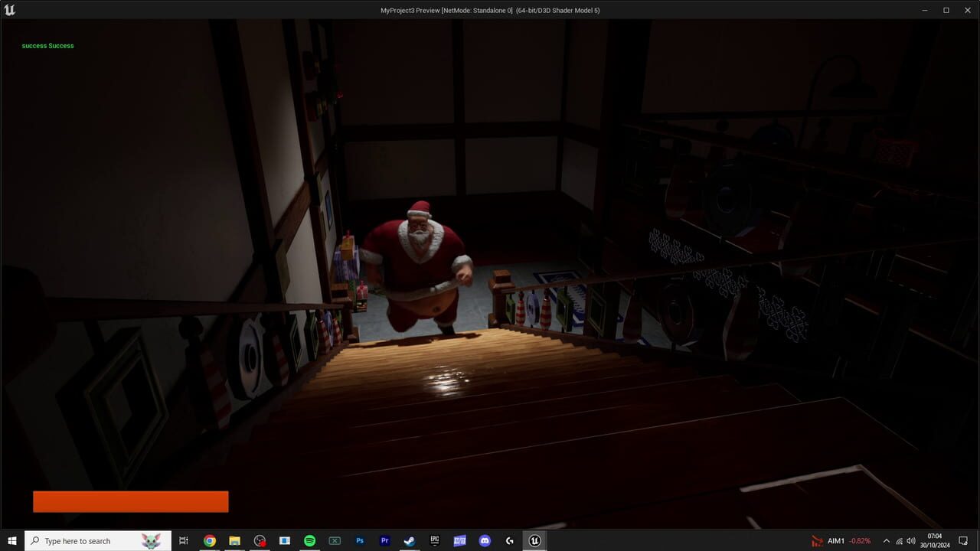
Task: Expand the hidden system tray icons
Action: [x=887, y=541]
